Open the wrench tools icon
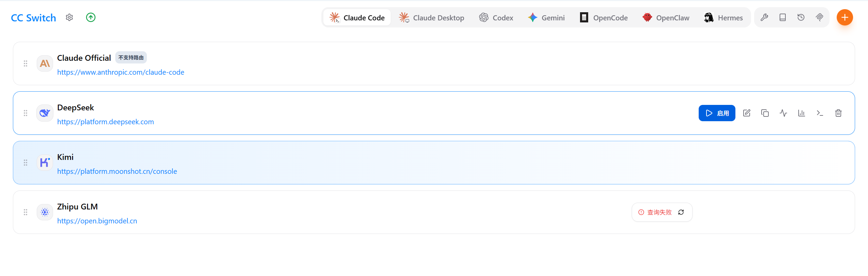This screenshot has height=276, width=868. 764,17
